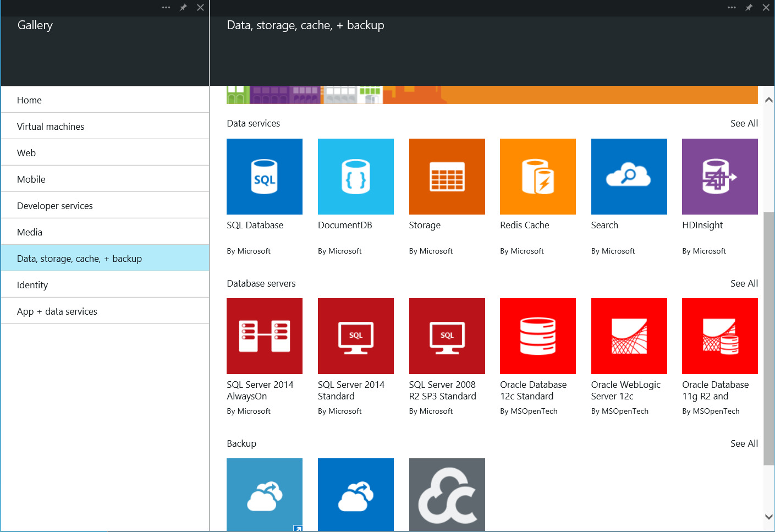The image size is (775, 532).
Task: Click the colorful banner image at top
Action: [x=492, y=95]
